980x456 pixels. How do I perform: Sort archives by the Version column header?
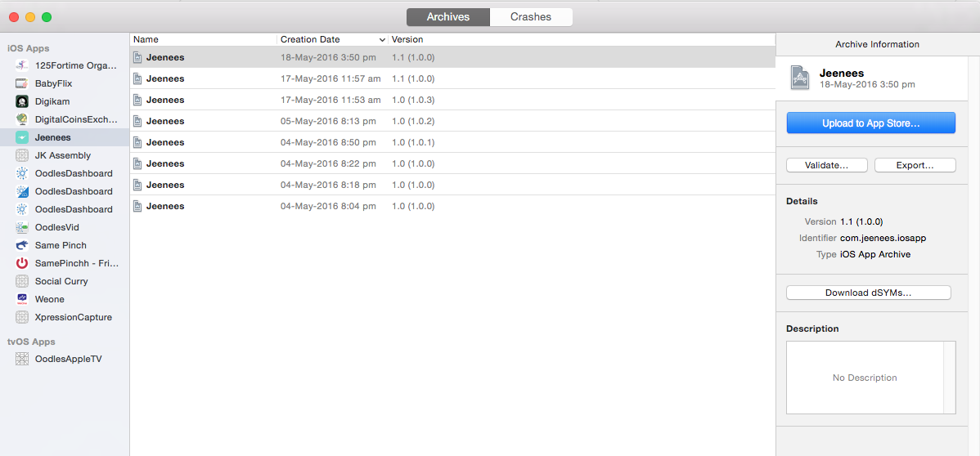pos(582,39)
